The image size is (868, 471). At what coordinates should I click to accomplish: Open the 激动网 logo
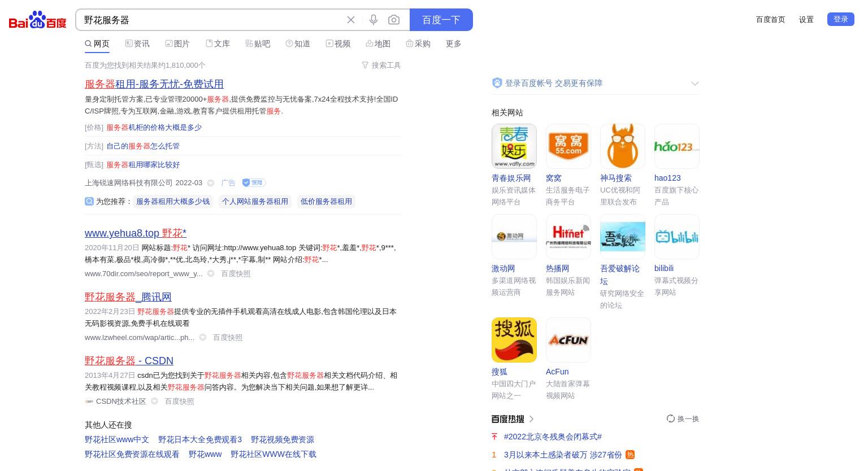514,237
